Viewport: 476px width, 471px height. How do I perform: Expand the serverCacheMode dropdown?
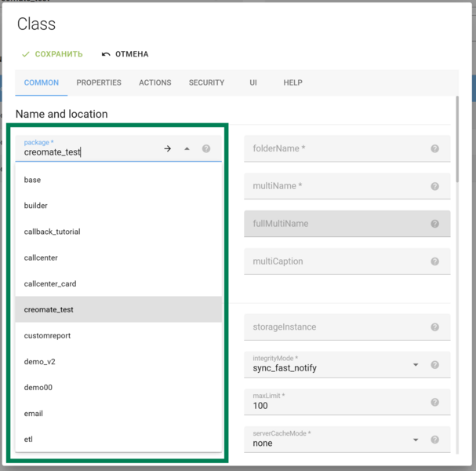(416, 440)
